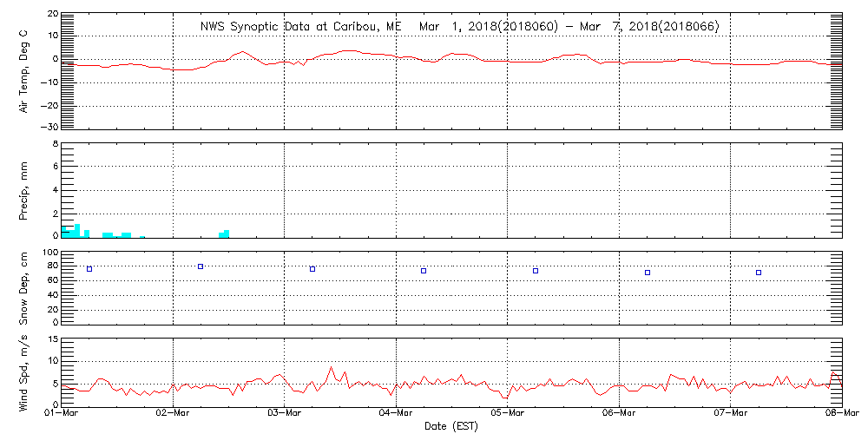The height and width of the screenshot is (434, 868).
Task: Click the snow depth marker for 05-Mar
Action: point(536,271)
